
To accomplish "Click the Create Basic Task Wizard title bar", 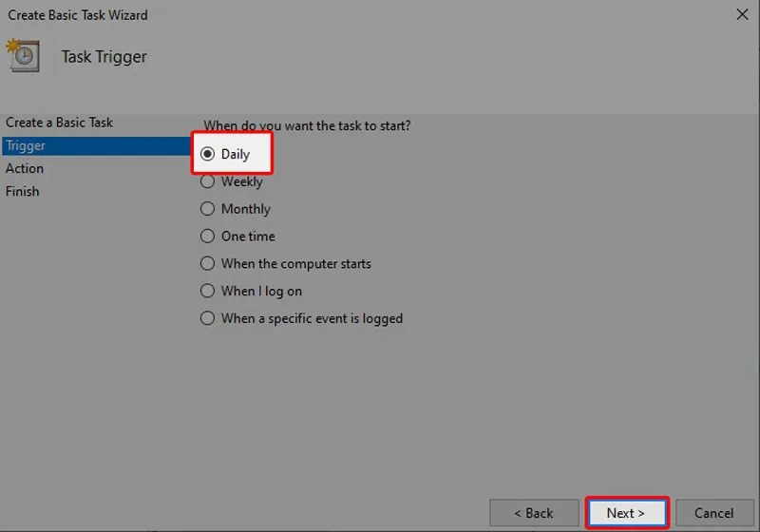I will pos(285,14).
